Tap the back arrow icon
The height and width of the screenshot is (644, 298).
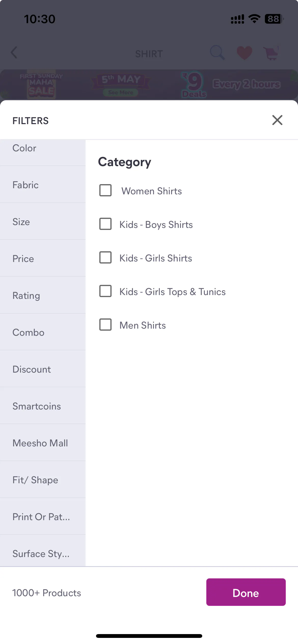click(x=14, y=53)
